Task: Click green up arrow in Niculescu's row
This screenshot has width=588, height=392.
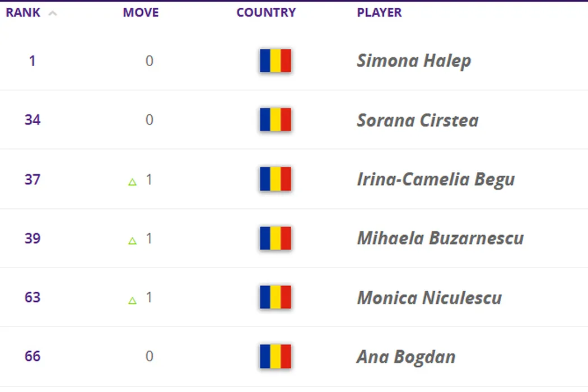Action: point(133,300)
